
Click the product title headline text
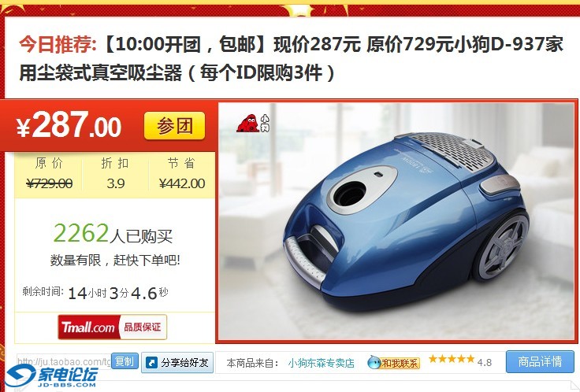coord(291,58)
